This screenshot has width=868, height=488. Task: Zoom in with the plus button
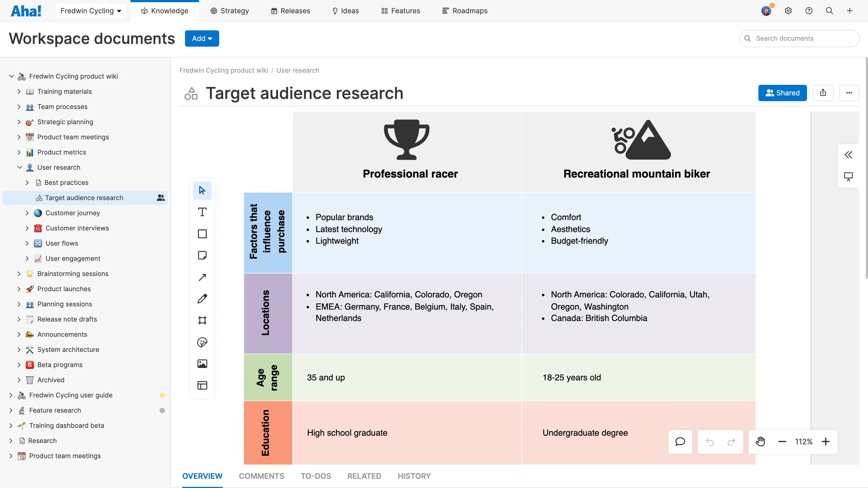tap(825, 442)
